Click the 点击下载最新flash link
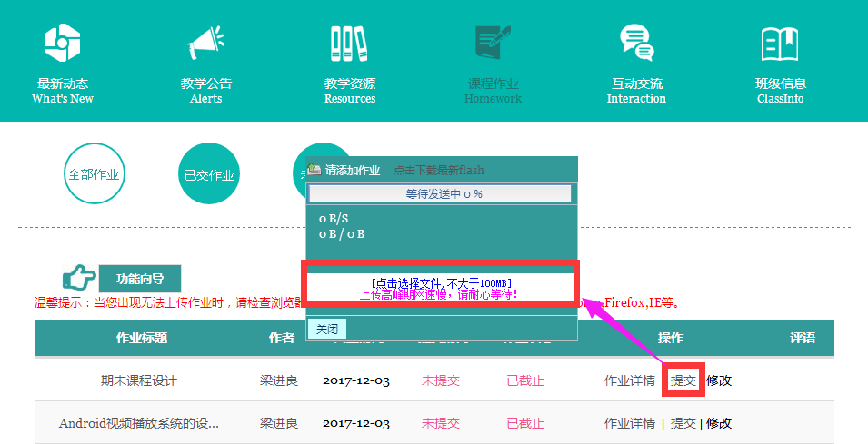Viewport: 868px width, 444px height. click(439, 170)
